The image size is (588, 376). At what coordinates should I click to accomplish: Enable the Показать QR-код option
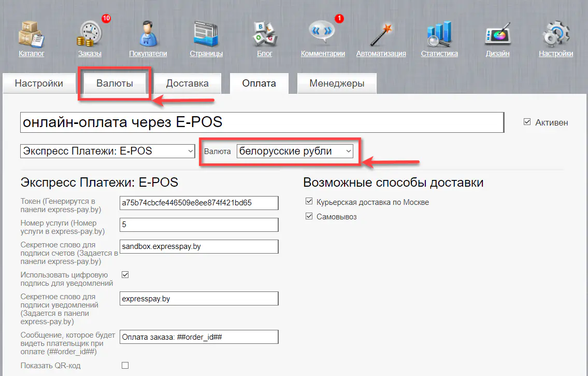pos(124,365)
